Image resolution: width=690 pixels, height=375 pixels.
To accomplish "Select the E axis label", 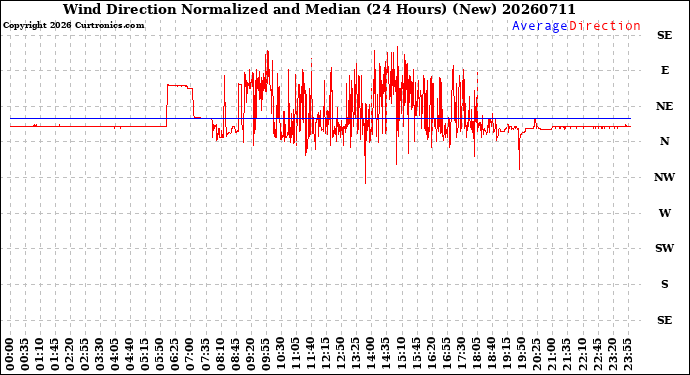I will 665,70.
